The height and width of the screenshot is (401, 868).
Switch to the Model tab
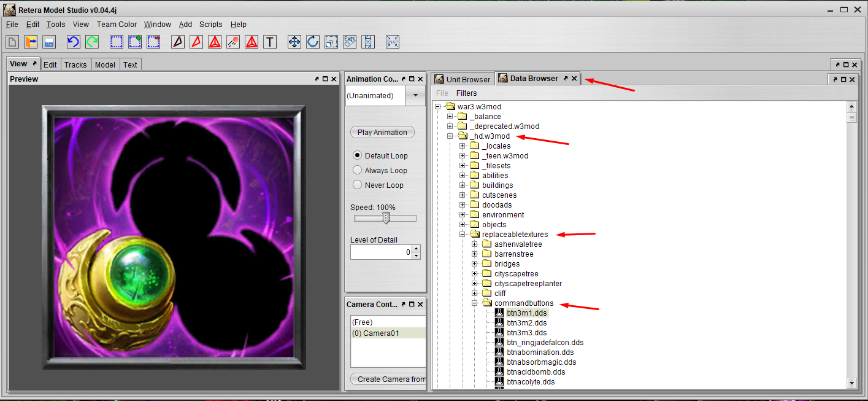pyautogui.click(x=105, y=64)
